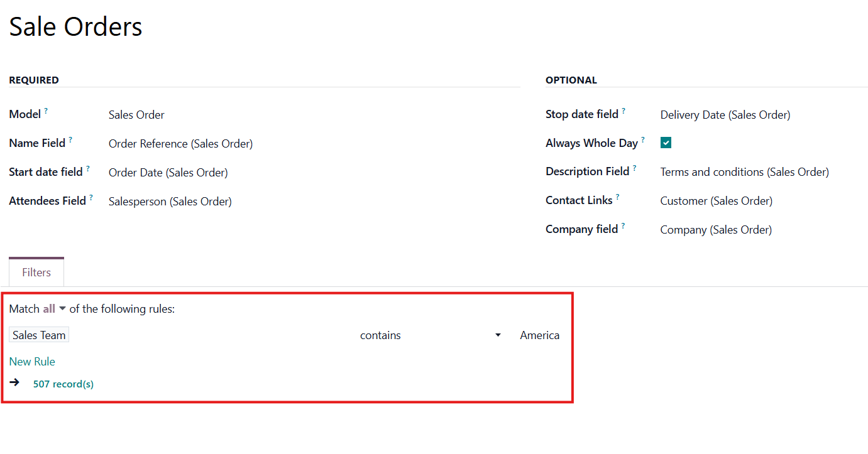
Task: Select the Sales Team field path
Action: pos(39,335)
